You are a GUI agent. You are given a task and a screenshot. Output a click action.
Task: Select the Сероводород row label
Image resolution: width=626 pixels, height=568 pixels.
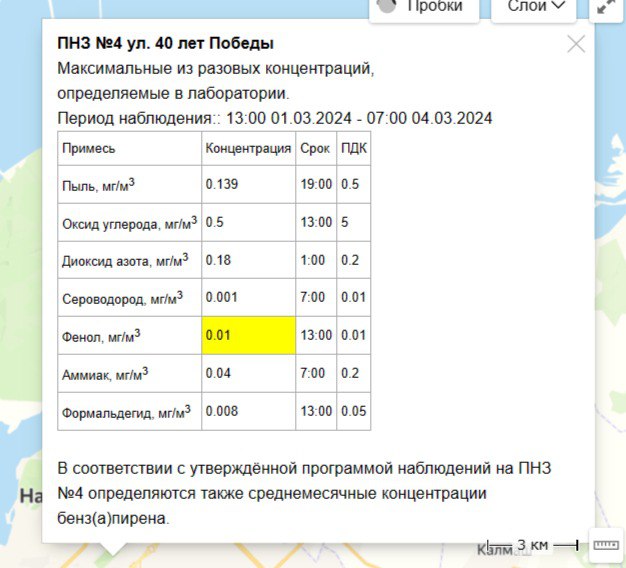click(122, 298)
